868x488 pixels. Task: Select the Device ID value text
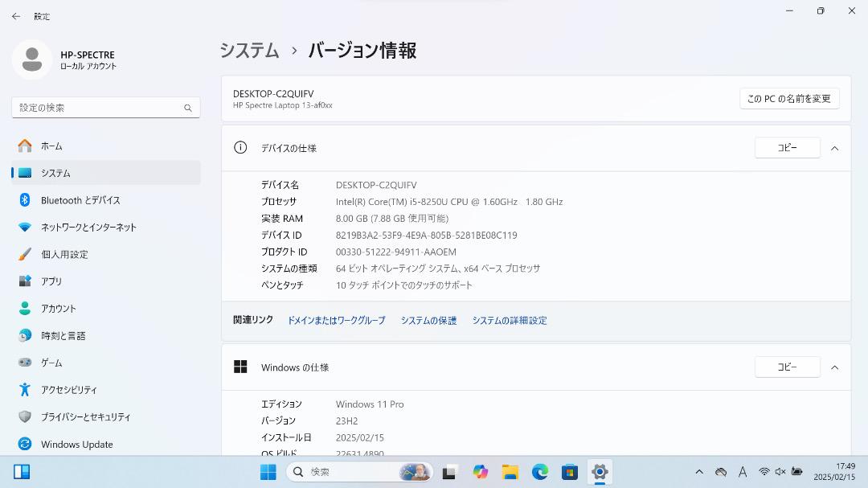pyautogui.click(x=426, y=236)
